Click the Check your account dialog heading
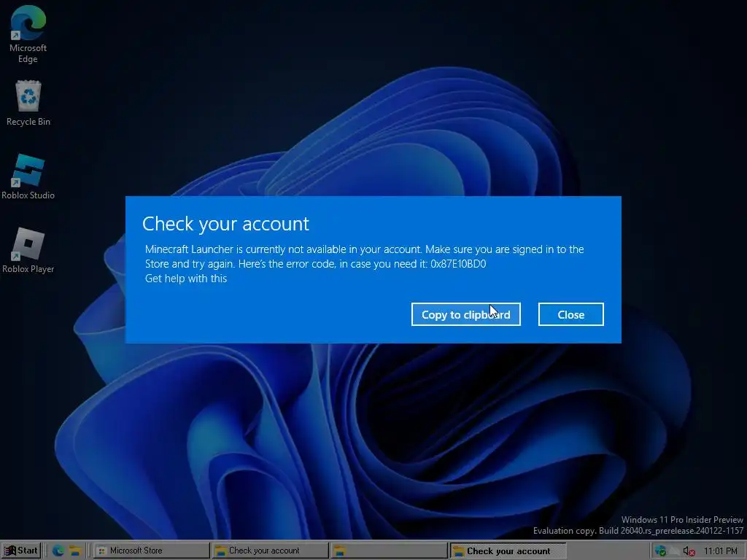The image size is (747, 560). point(225,224)
